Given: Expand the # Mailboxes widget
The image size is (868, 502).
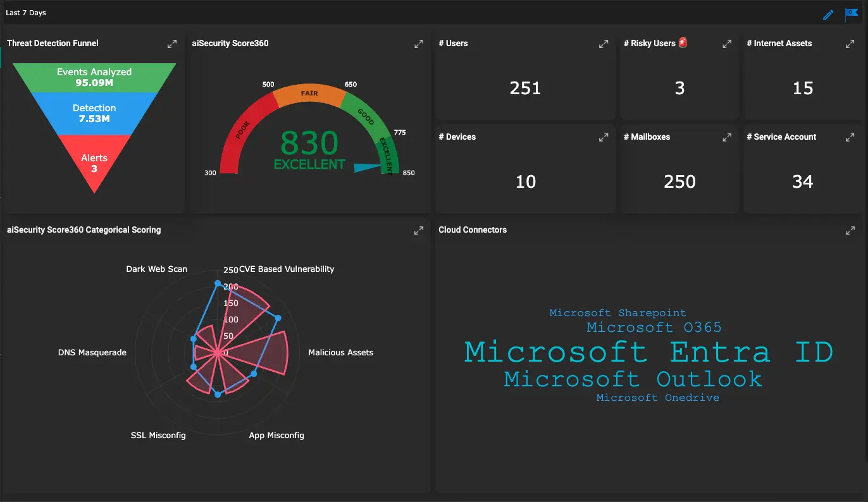Looking at the screenshot, I should point(727,137).
